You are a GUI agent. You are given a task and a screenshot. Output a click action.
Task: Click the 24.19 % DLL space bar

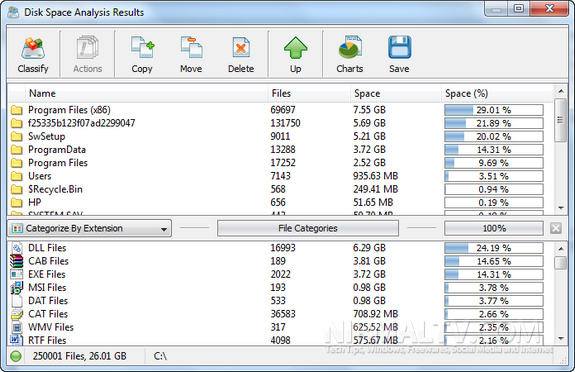click(x=494, y=248)
